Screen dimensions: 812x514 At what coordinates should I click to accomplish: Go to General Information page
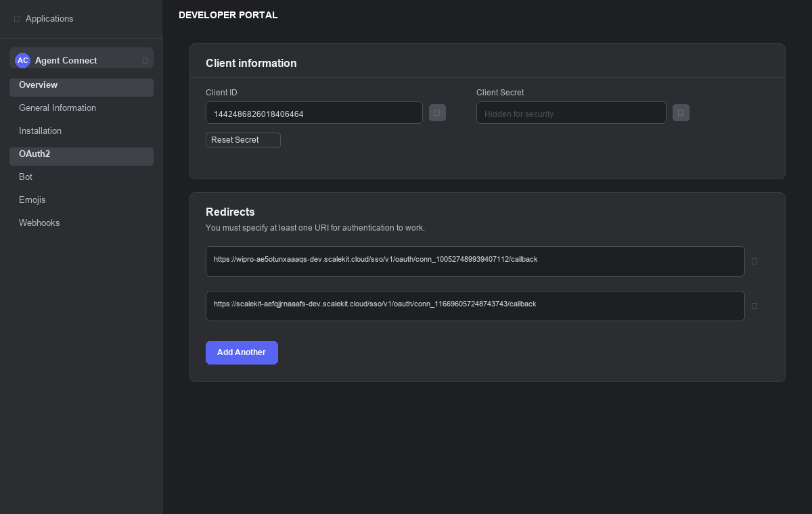point(58,108)
